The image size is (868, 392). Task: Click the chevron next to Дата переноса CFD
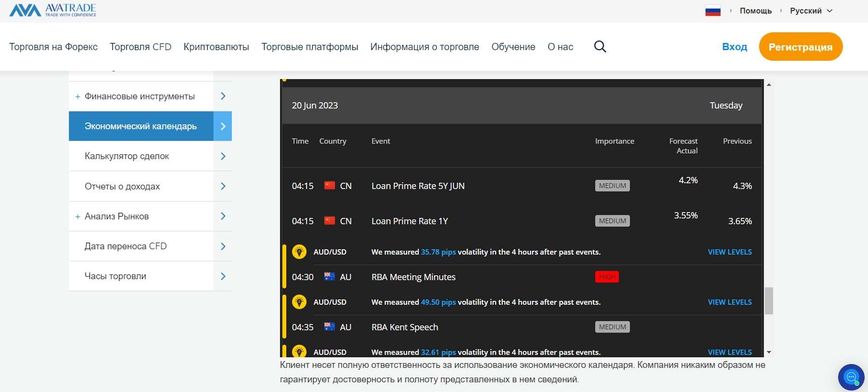pyautogui.click(x=223, y=246)
